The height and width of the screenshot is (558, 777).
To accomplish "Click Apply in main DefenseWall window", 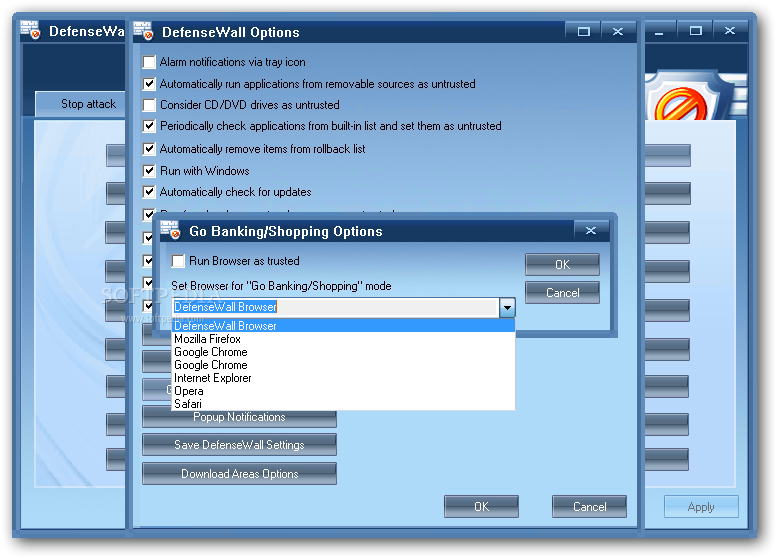I will tap(701, 506).
